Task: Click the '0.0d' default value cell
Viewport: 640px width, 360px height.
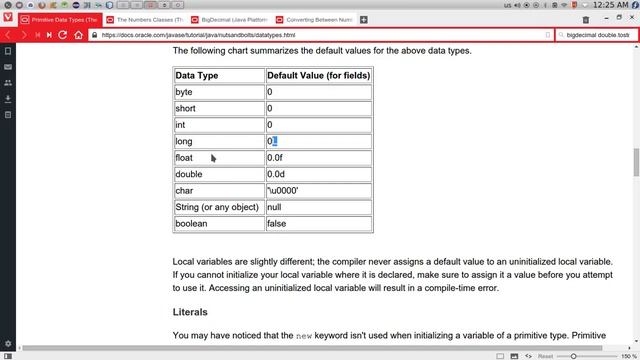Action: click(319, 174)
